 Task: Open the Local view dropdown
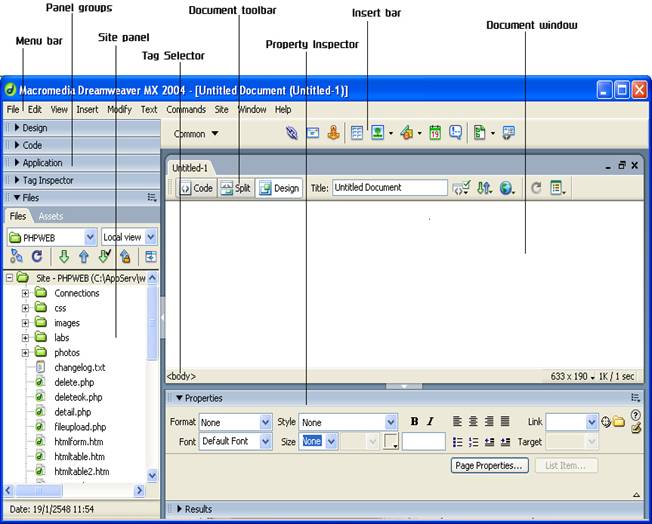coord(151,237)
